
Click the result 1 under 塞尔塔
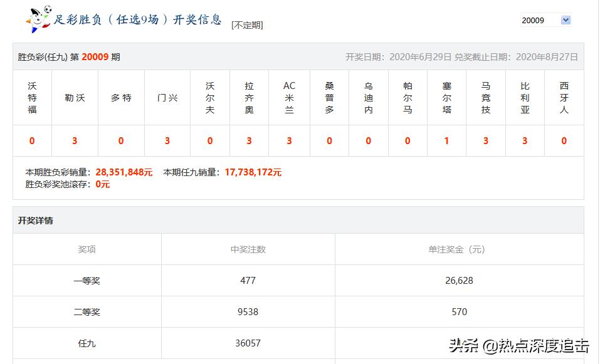pyautogui.click(x=446, y=141)
